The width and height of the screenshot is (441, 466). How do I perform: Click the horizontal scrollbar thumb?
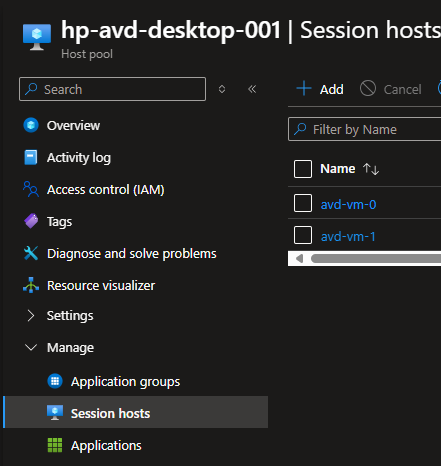coord(376,258)
